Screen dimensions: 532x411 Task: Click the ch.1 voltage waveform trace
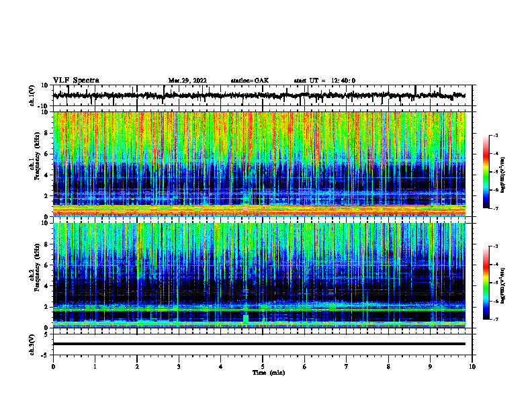pyautogui.click(x=259, y=95)
